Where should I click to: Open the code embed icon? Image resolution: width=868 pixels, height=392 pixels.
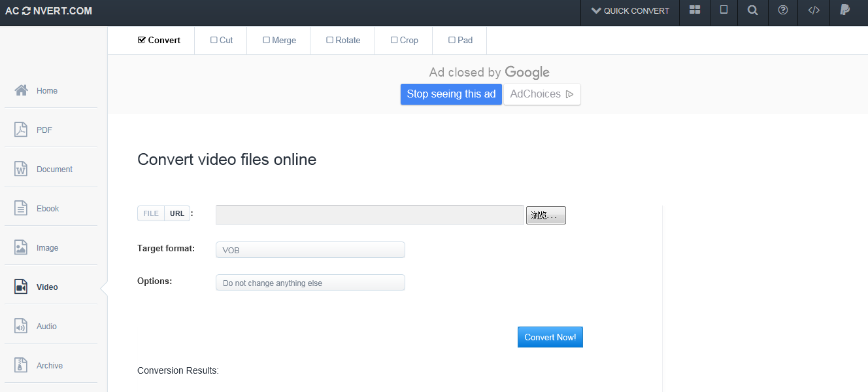[x=814, y=10]
